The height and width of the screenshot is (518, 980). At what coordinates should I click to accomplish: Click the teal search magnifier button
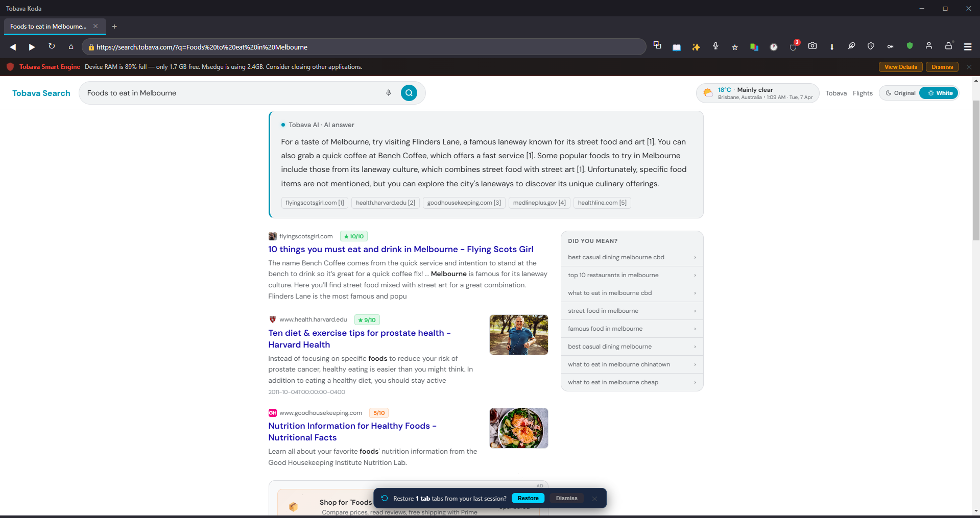(409, 93)
